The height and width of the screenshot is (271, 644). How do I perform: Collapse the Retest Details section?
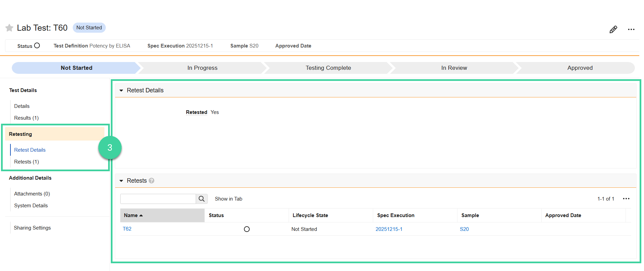click(121, 90)
